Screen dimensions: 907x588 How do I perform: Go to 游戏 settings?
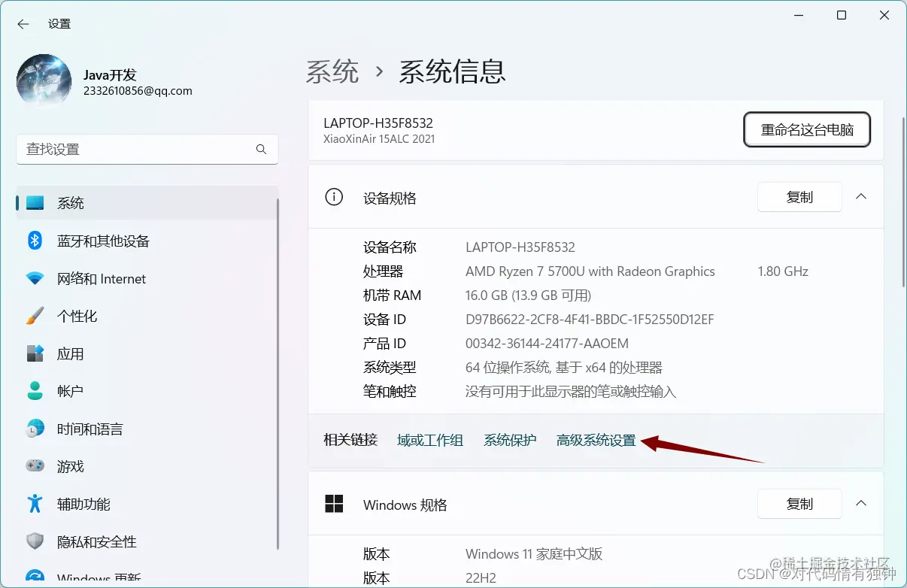point(147,466)
